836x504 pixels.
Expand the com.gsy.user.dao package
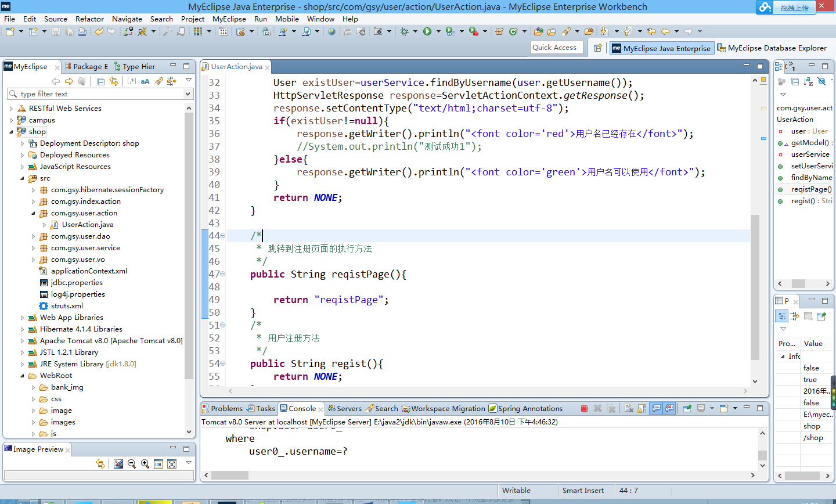pos(33,236)
